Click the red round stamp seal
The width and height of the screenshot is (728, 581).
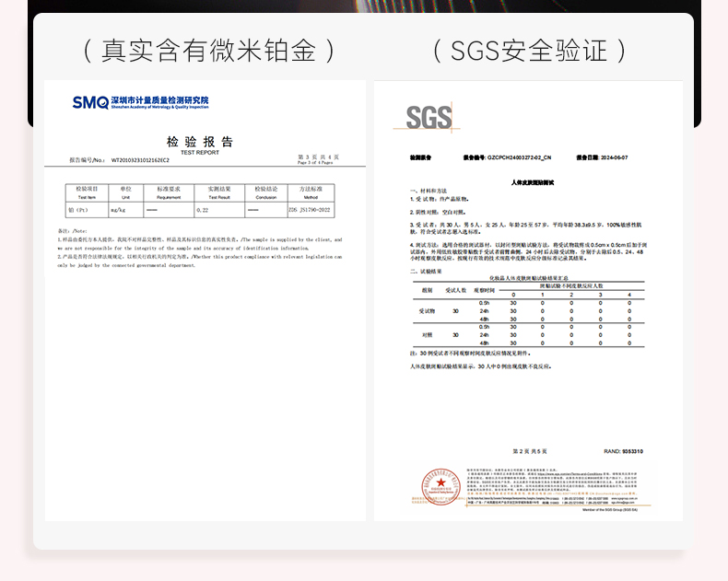point(440,487)
